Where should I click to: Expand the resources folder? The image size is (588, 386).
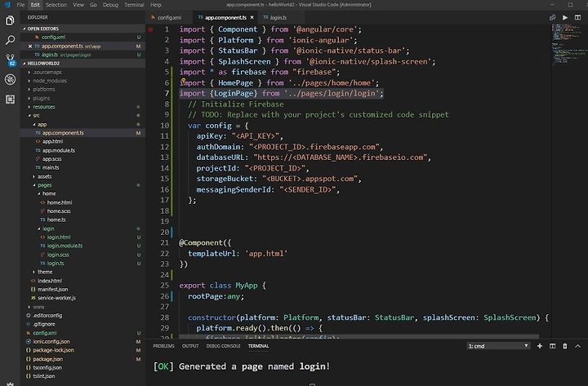click(43, 107)
